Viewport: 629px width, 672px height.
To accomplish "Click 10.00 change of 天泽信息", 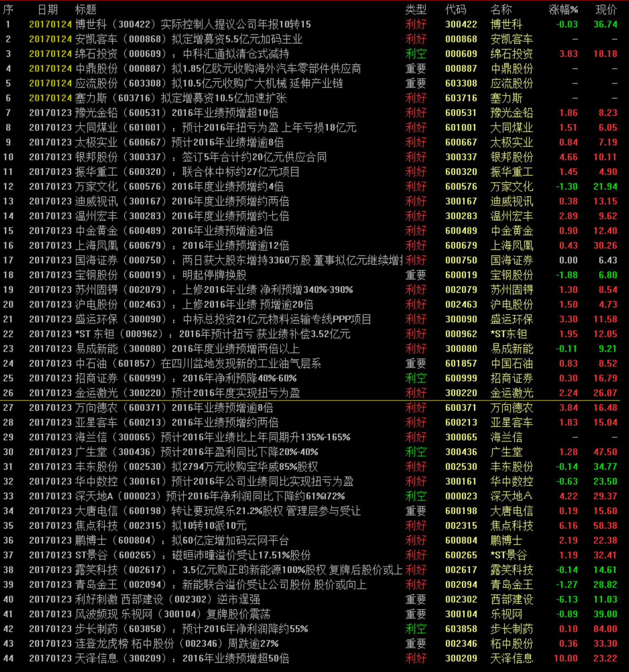I will [566, 658].
